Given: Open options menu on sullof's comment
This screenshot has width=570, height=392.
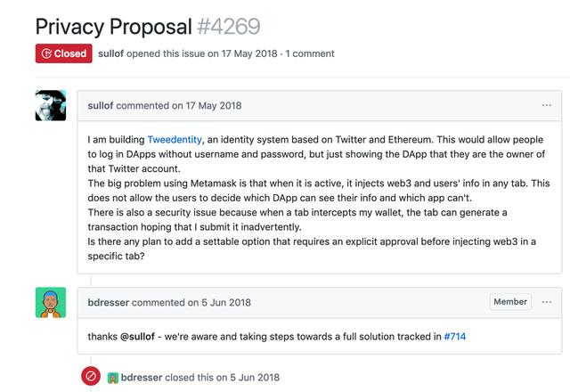Looking at the screenshot, I should pos(546,105).
